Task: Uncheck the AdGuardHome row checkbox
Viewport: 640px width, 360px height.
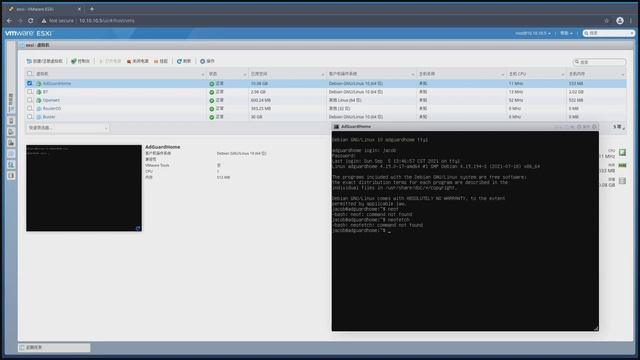Action: click(30, 83)
